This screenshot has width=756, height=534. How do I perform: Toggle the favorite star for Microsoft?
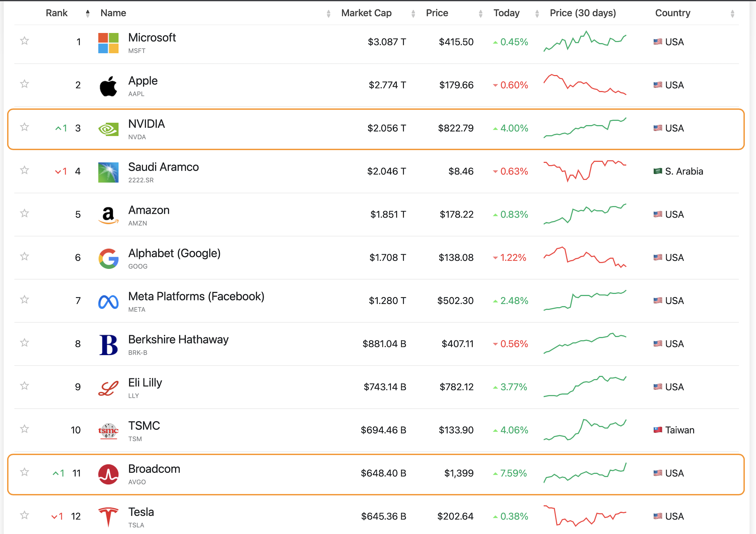tap(24, 41)
